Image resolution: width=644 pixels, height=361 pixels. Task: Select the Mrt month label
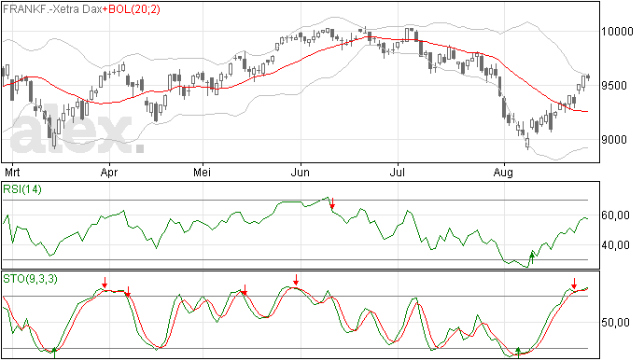pos(11,172)
